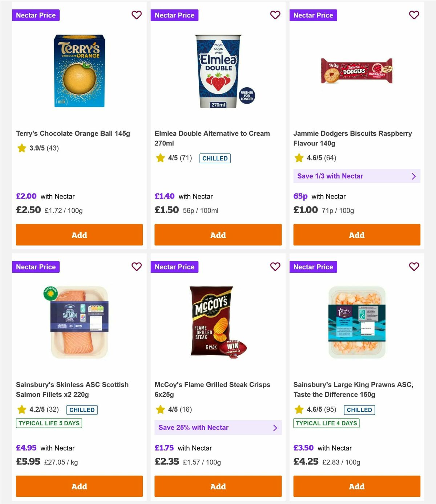Click the TYPICAL LIFE 5 DAYS indicator
The height and width of the screenshot is (504, 436).
[x=49, y=423]
